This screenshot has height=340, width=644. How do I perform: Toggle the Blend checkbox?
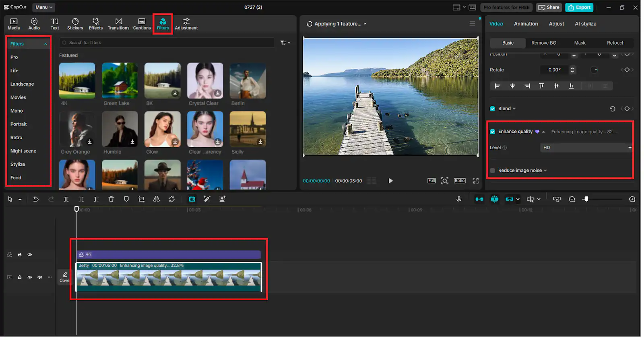(x=493, y=109)
